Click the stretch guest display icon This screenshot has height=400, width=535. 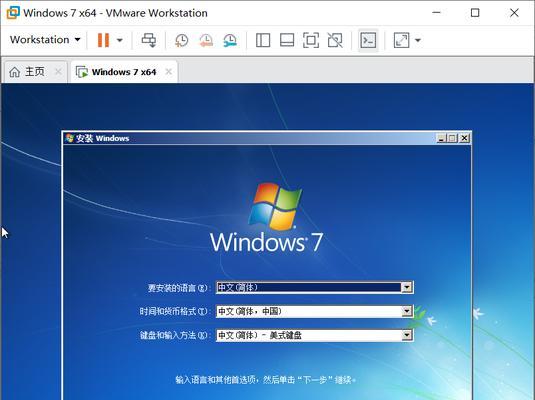402,40
